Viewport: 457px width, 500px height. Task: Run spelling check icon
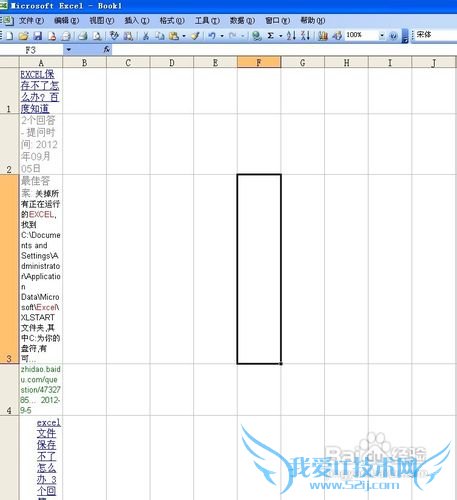pyautogui.click(x=114, y=35)
